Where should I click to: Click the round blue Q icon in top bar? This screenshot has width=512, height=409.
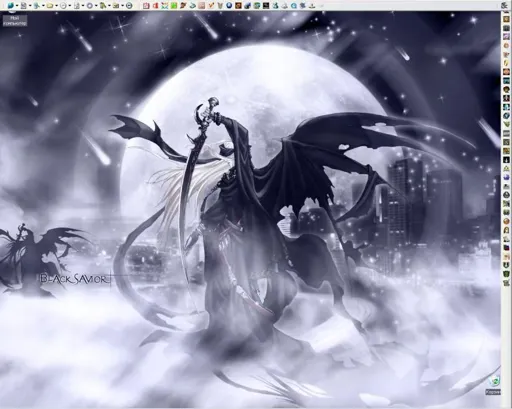[x=294, y=6]
